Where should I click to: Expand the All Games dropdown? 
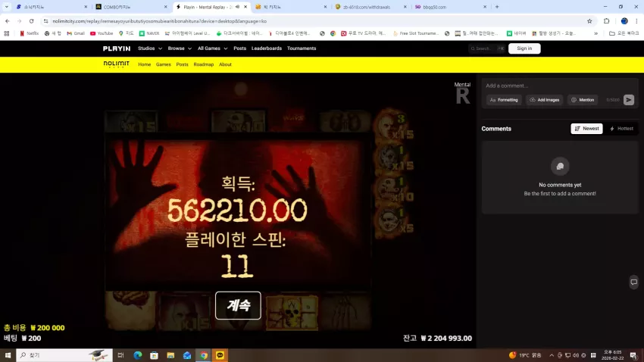pyautogui.click(x=212, y=48)
